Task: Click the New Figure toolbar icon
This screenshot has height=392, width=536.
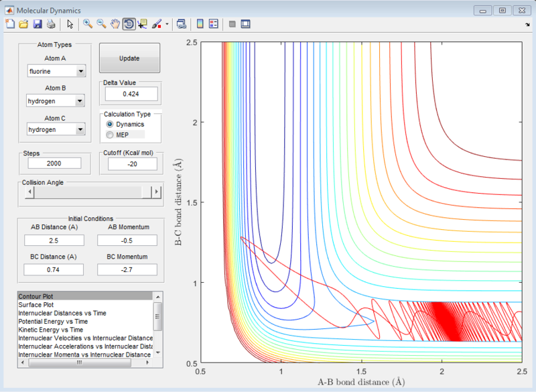Action: pos(10,24)
